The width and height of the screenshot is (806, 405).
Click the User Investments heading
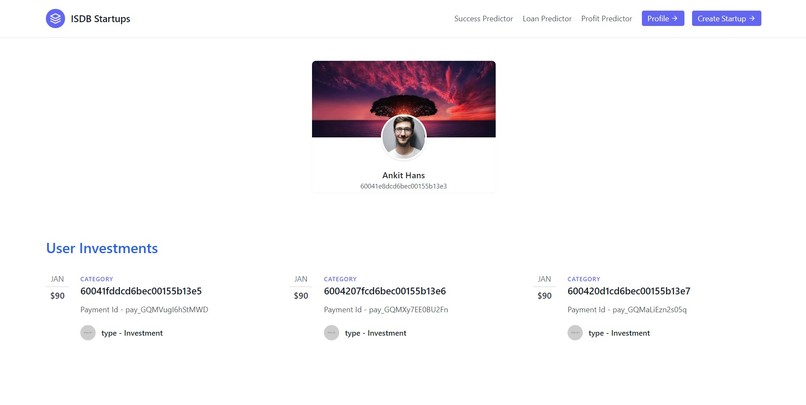click(102, 248)
